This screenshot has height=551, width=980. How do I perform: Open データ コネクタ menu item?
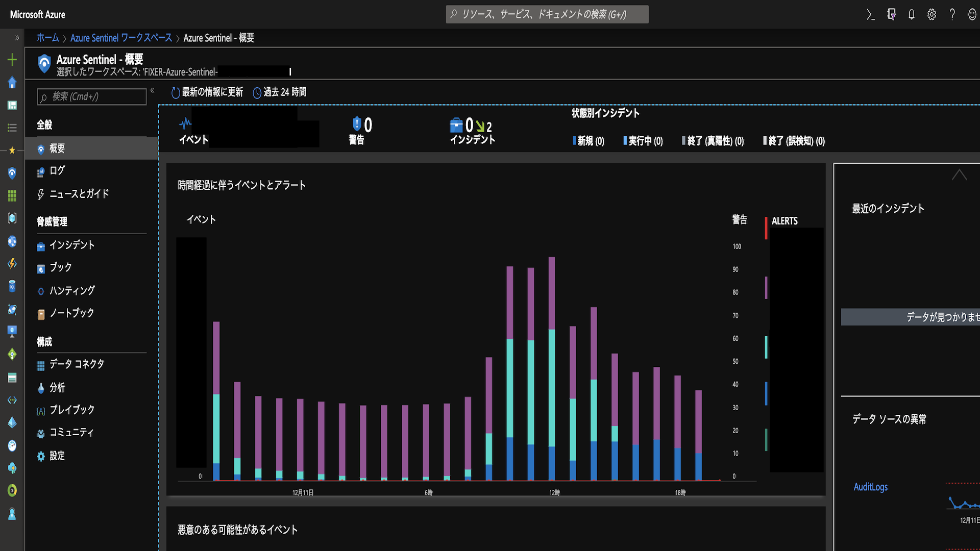tap(77, 364)
